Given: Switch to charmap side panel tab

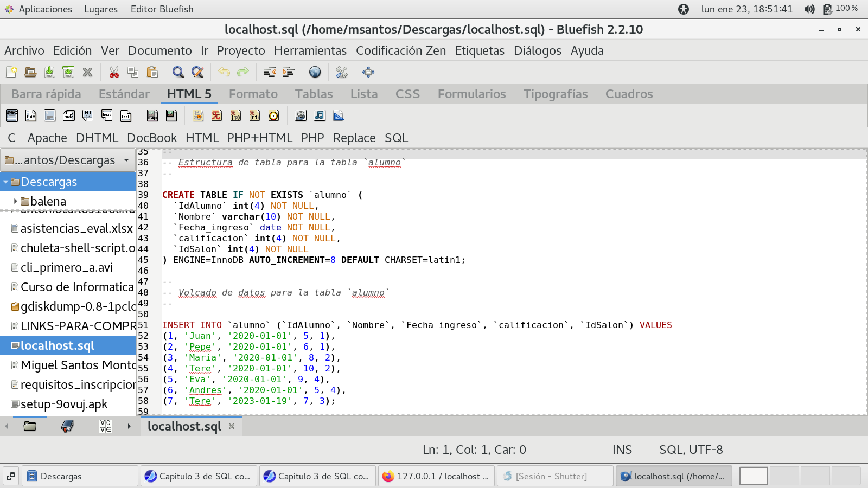Looking at the screenshot, I should click(x=106, y=426).
